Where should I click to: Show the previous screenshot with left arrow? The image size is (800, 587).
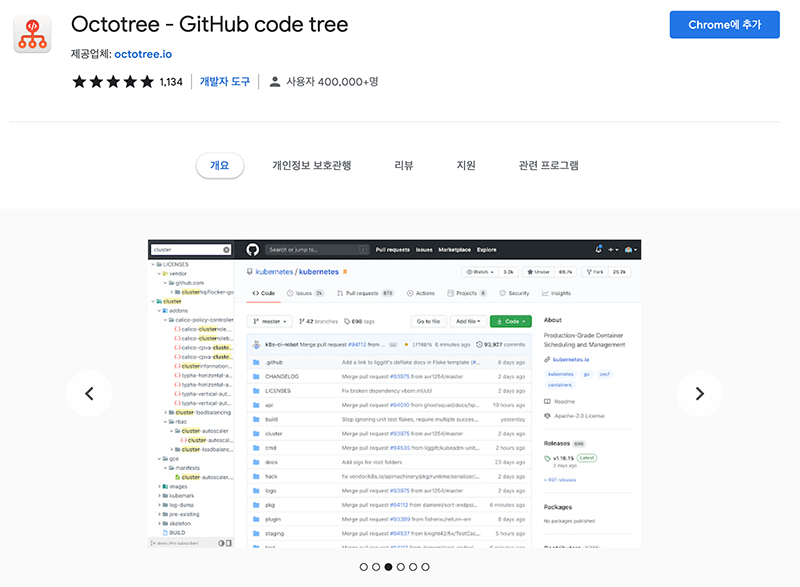pos(89,394)
